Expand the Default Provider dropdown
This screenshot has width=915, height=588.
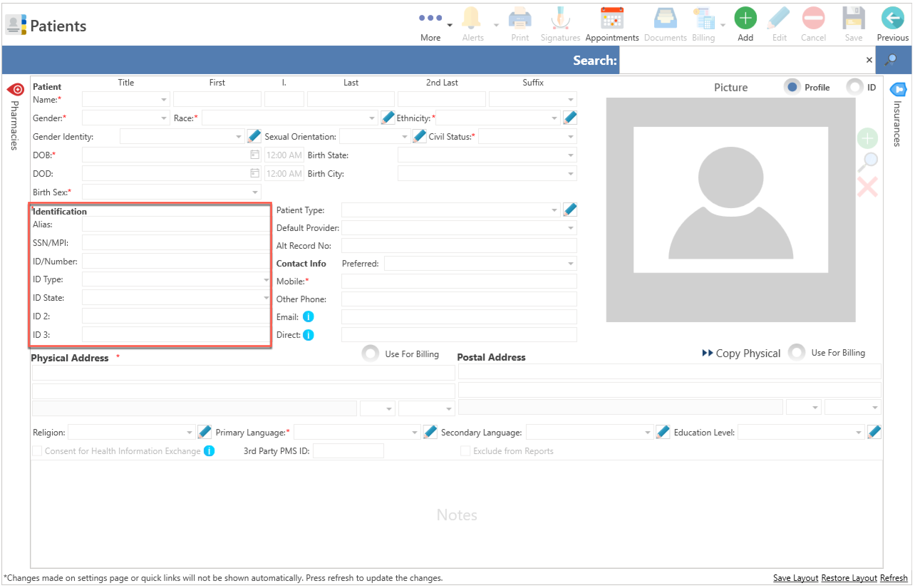(x=571, y=228)
